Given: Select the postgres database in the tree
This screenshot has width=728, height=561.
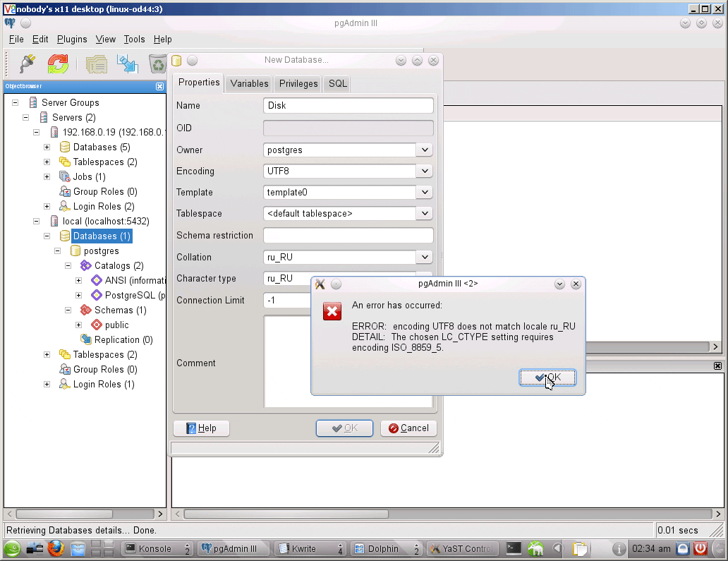Looking at the screenshot, I should tap(101, 251).
